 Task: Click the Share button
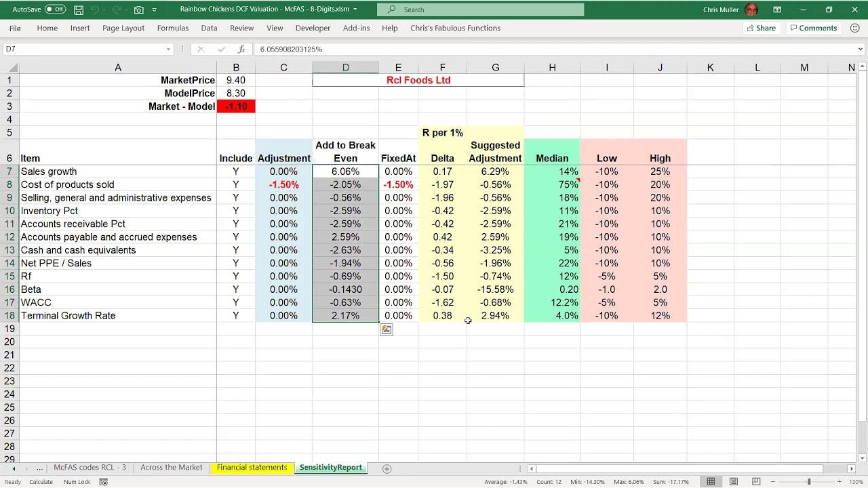(761, 28)
